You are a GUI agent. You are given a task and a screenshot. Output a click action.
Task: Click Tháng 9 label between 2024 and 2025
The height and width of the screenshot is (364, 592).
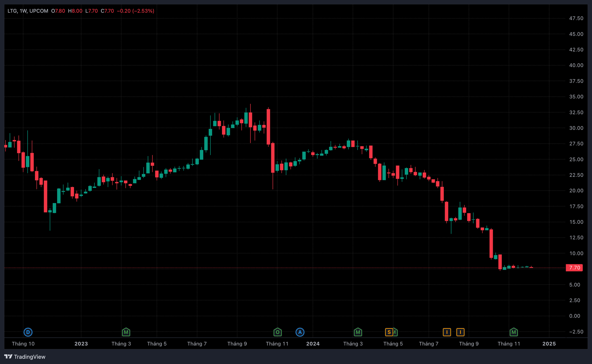pos(469,344)
